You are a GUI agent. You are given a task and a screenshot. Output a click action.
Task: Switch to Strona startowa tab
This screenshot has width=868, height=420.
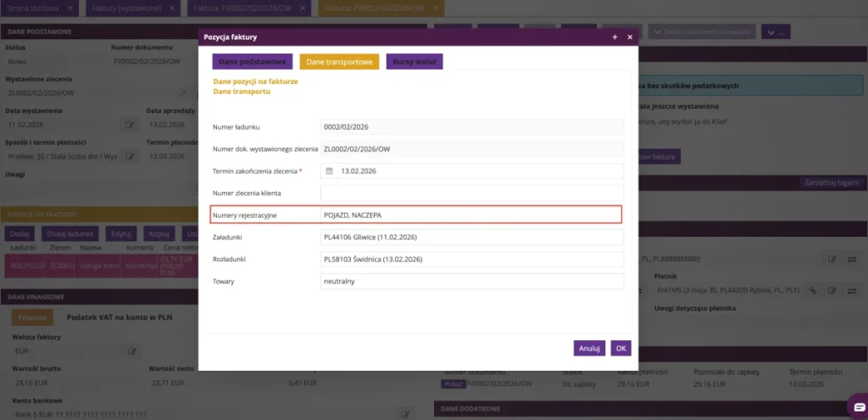pyautogui.click(x=32, y=8)
